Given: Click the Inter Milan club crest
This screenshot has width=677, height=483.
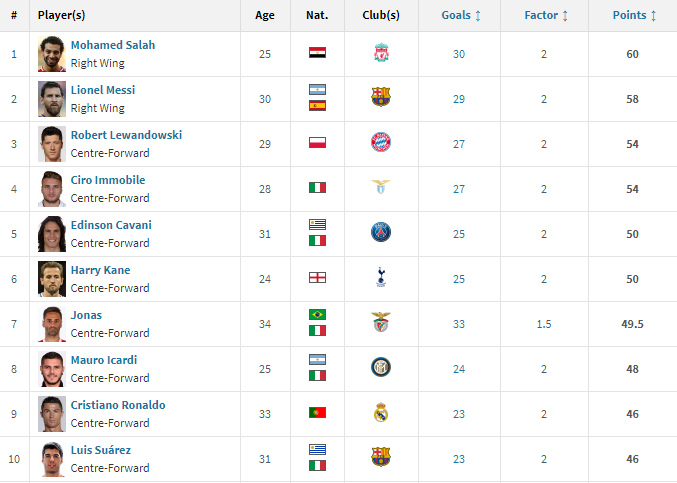Looking at the screenshot, I should click(380, 368).
